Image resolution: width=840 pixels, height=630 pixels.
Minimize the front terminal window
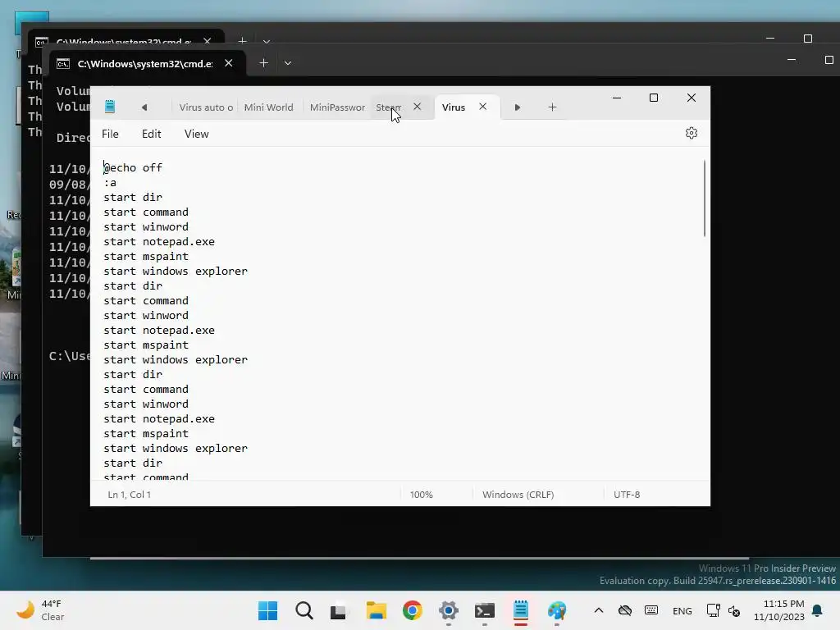click(792, 59)
